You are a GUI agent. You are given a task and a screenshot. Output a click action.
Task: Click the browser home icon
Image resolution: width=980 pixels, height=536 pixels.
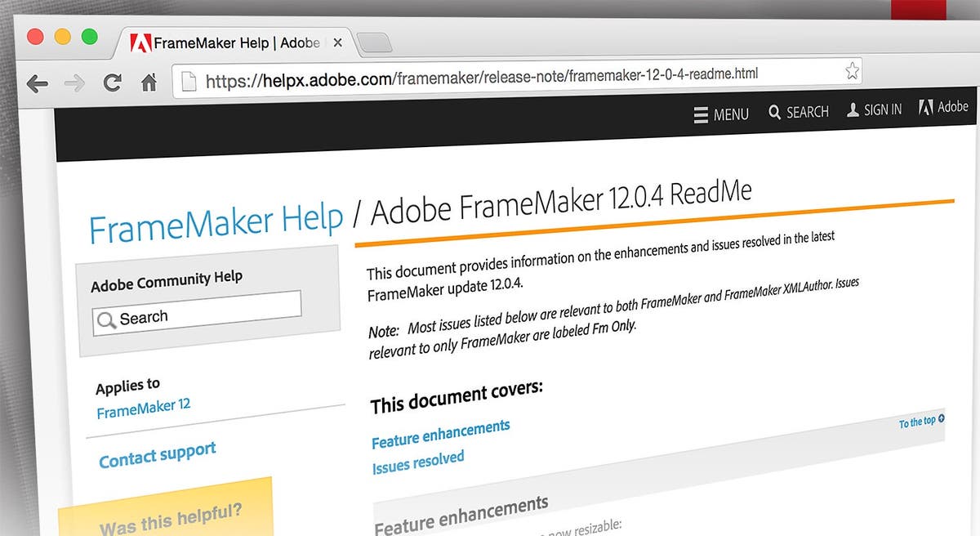click(x=148, y=82)
